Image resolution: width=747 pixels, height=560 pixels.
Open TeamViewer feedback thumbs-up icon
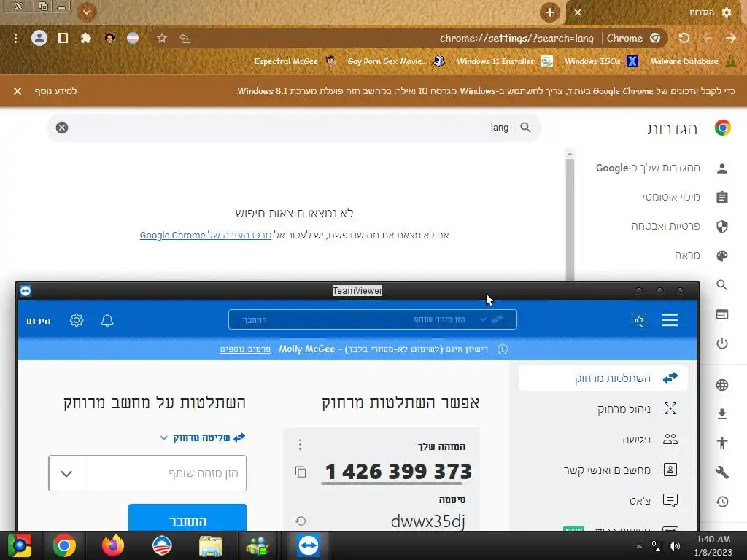point(639,320)
